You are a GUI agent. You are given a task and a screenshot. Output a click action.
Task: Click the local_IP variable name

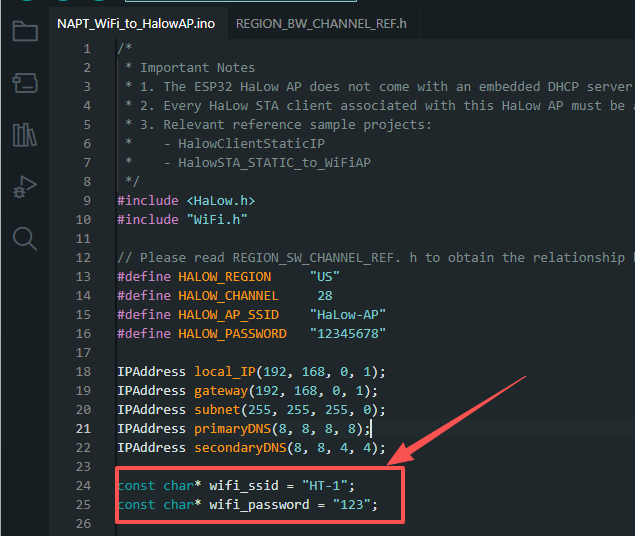(x=225, y=372)
